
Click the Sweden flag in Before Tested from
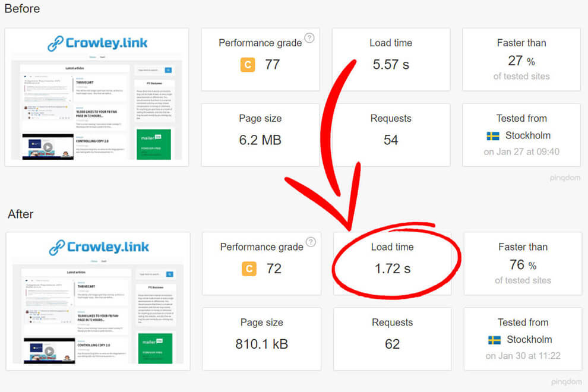click(x=493, y=136)
